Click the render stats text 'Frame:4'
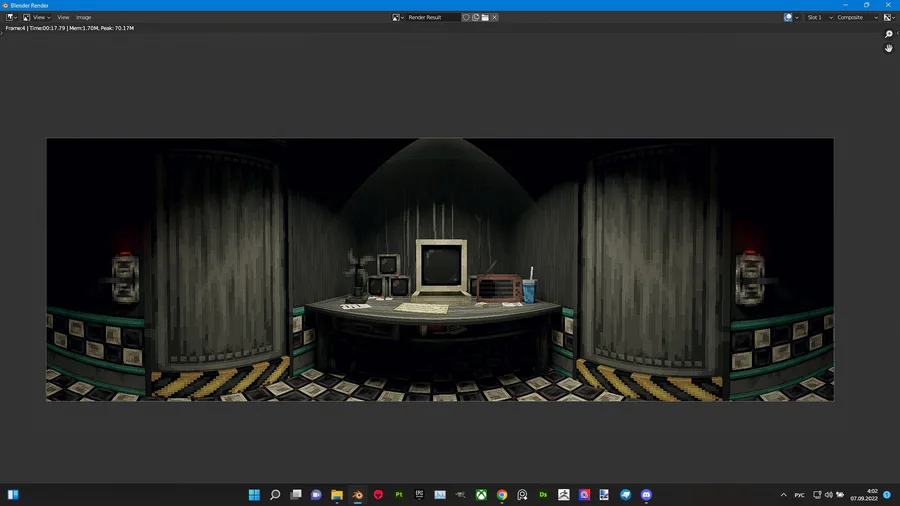900x506 pixels. tap(15, 28)
